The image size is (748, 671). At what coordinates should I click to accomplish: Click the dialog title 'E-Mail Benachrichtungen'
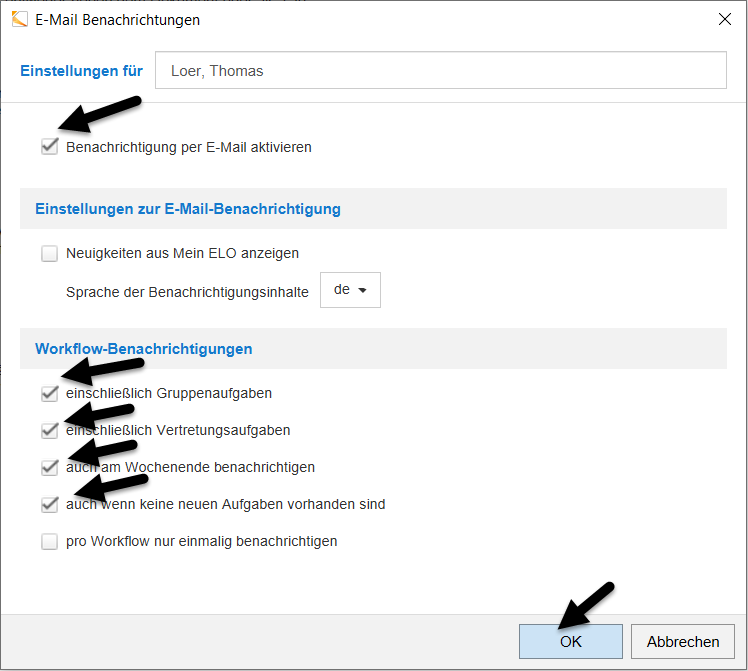pos(117,20)
